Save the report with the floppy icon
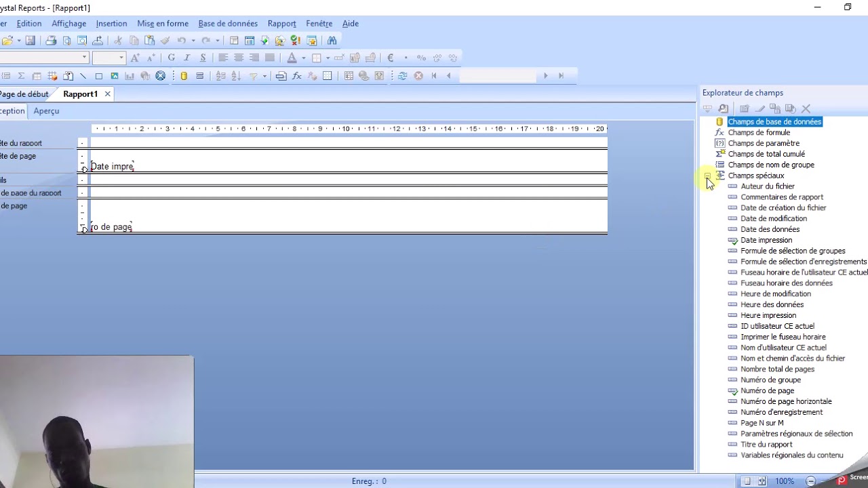This screenshot has height=488, width=868. coord(30,41)
